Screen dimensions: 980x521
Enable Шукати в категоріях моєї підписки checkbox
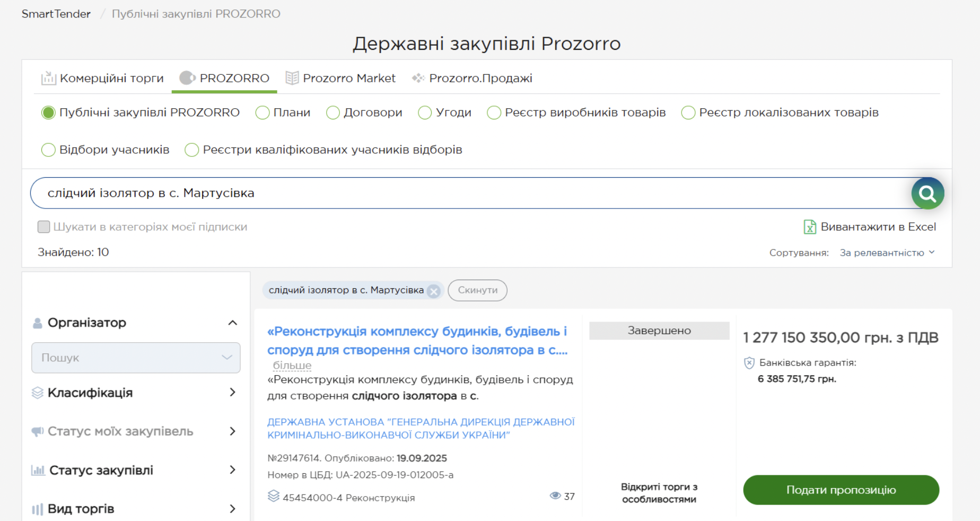pyautogui.click(x=44, y=227)
